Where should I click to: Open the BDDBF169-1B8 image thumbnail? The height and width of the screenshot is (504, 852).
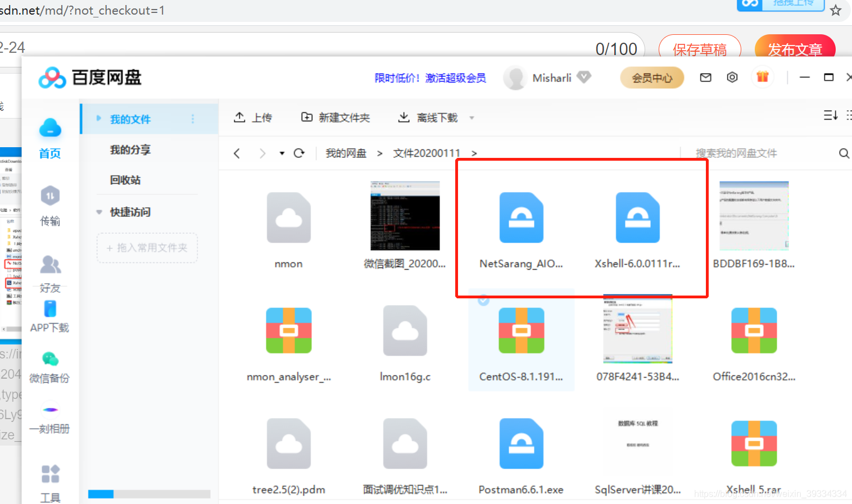tap(754, 216)
